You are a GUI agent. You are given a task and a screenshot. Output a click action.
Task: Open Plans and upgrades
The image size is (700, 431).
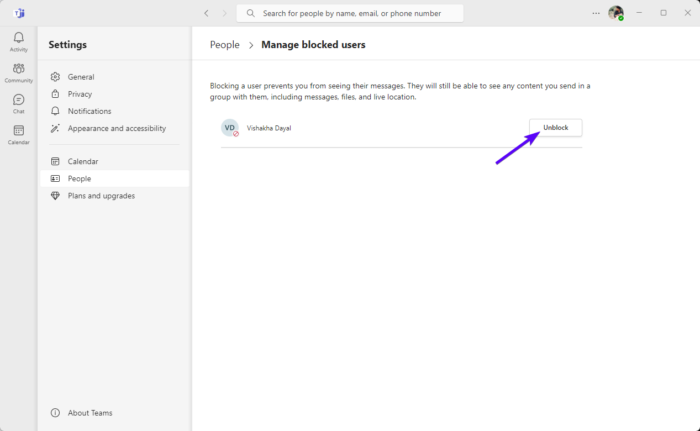click(101, 195)
